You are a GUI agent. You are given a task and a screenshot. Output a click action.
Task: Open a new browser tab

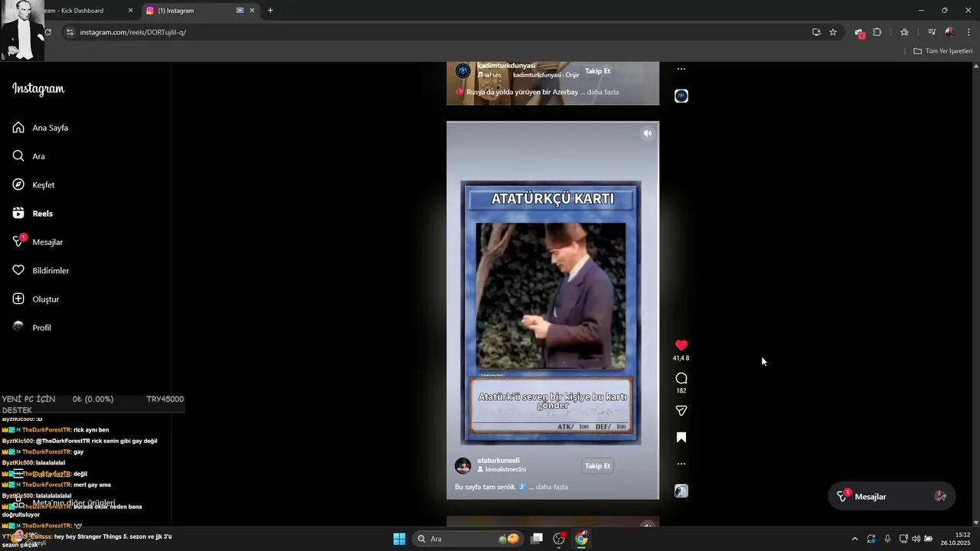[x=270, y=11]
